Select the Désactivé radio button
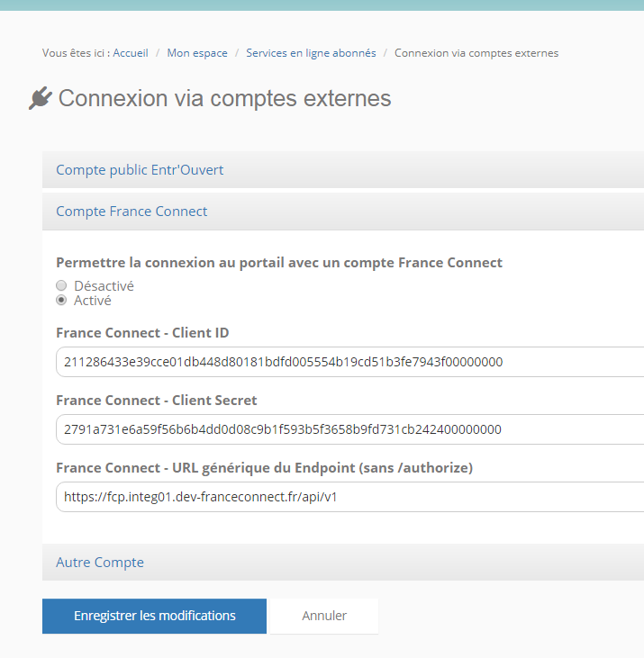 (61, 285)
